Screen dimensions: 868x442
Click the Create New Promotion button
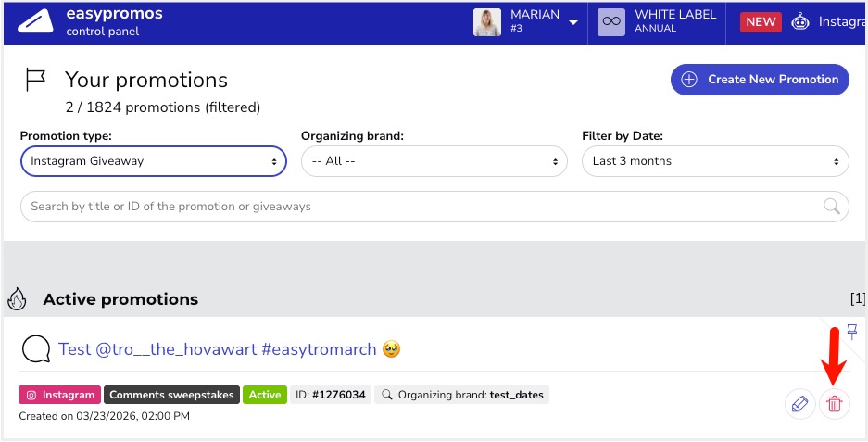pyautogui.click(x=760, y=80)
